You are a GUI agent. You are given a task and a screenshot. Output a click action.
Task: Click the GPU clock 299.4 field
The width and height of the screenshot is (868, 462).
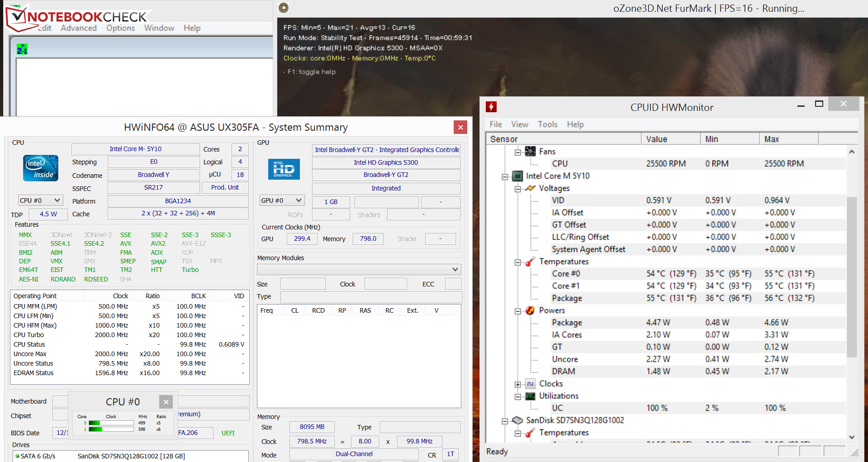pos(302,238)
